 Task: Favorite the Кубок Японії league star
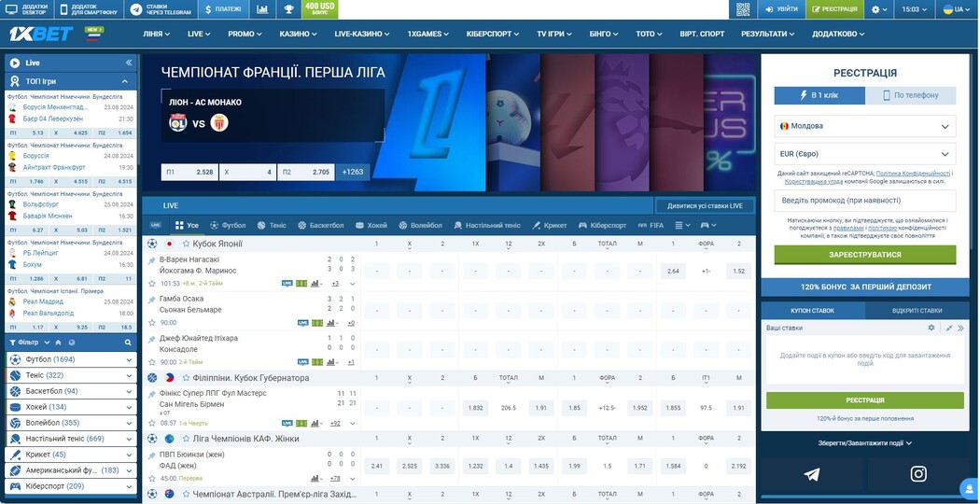186,244
